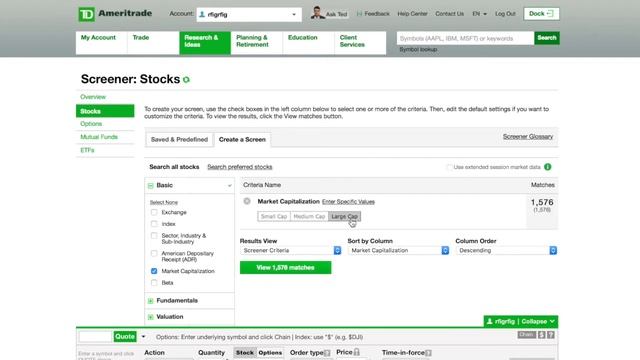Click the Feedback link in the header

[373, 14]
